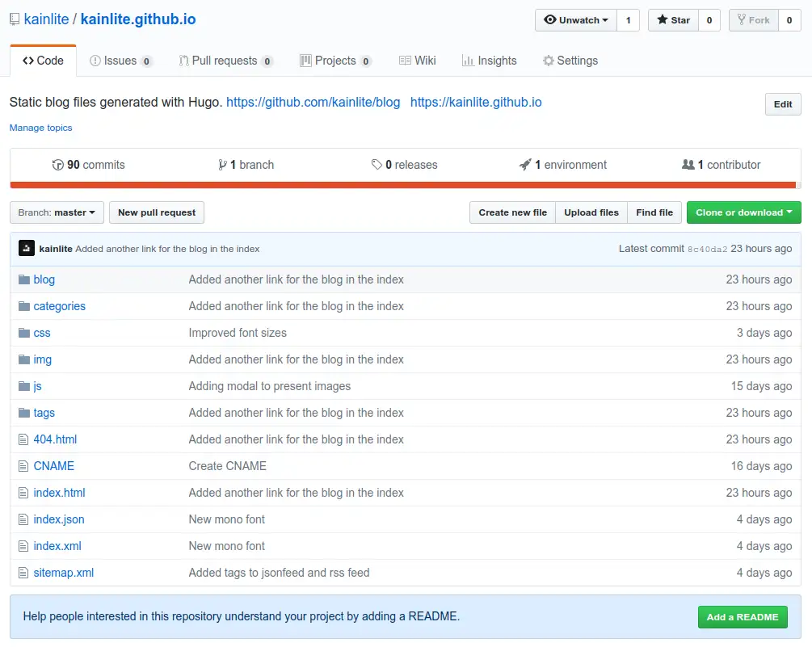Click the 'Adding modal to present images' commit message
The width and height of the screenshot is (812, 647).
click(270, 386)
